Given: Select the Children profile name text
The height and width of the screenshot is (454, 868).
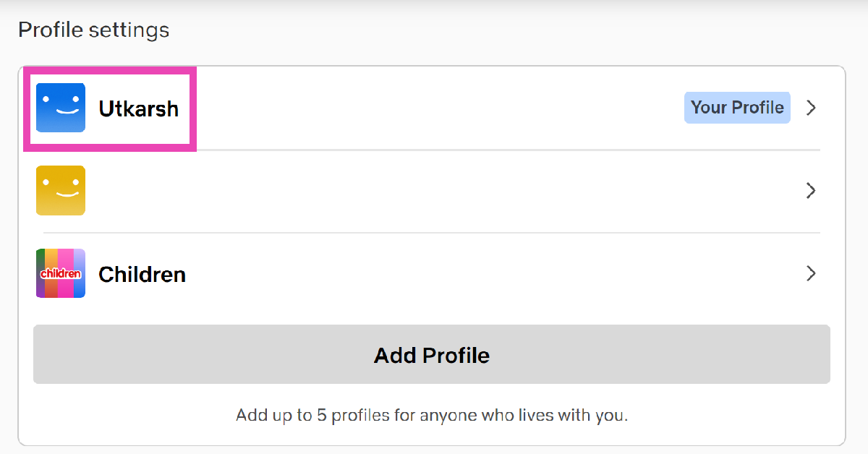Looking at the screenshot, I should click(x=142, y=275).
